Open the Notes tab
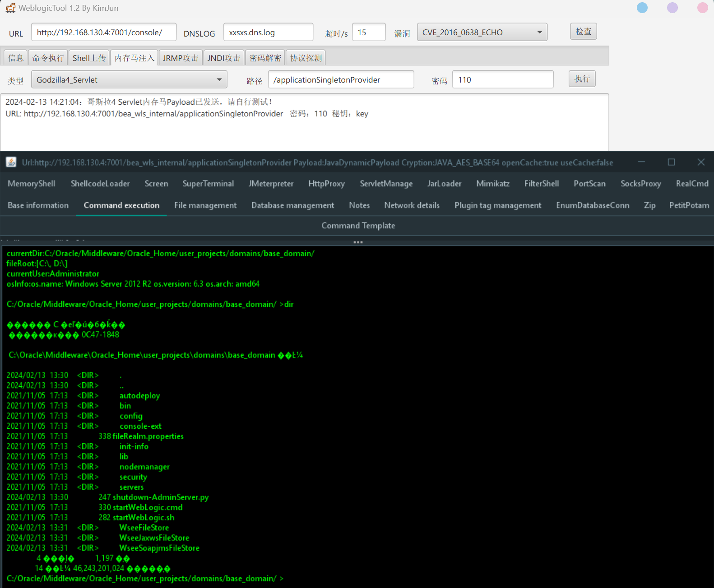Image resolution: width=714 pixels, height=588 pixels. pos(359,205)
